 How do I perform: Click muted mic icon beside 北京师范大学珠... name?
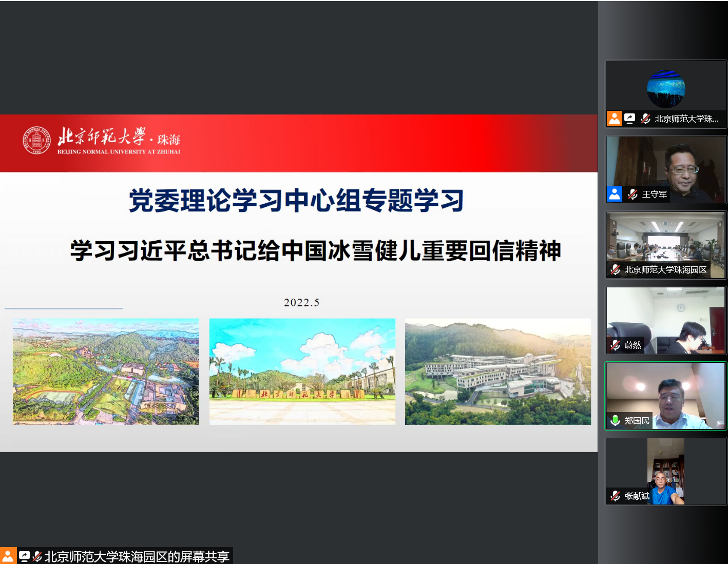point(645,119)
